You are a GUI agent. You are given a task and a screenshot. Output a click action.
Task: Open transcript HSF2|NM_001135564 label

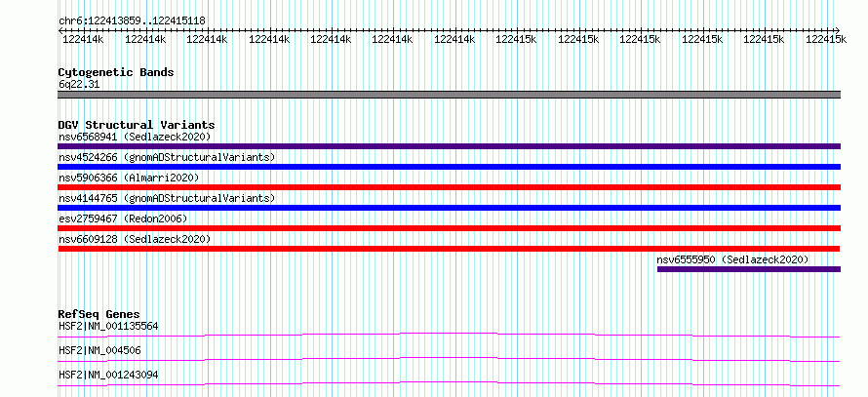(x=108, y=326)
